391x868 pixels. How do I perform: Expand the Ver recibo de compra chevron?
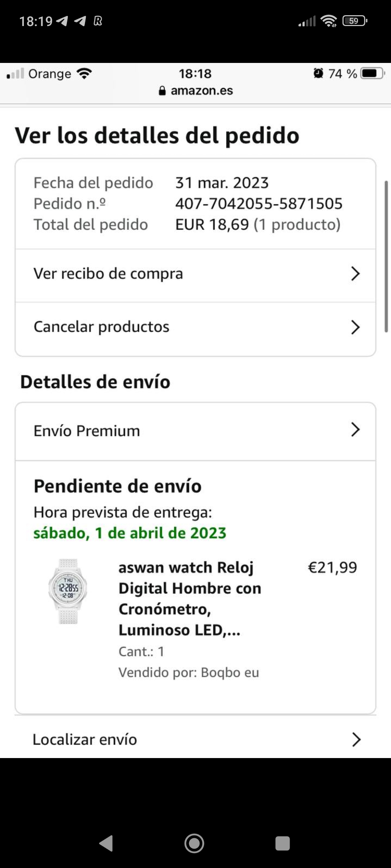[355, 274]
